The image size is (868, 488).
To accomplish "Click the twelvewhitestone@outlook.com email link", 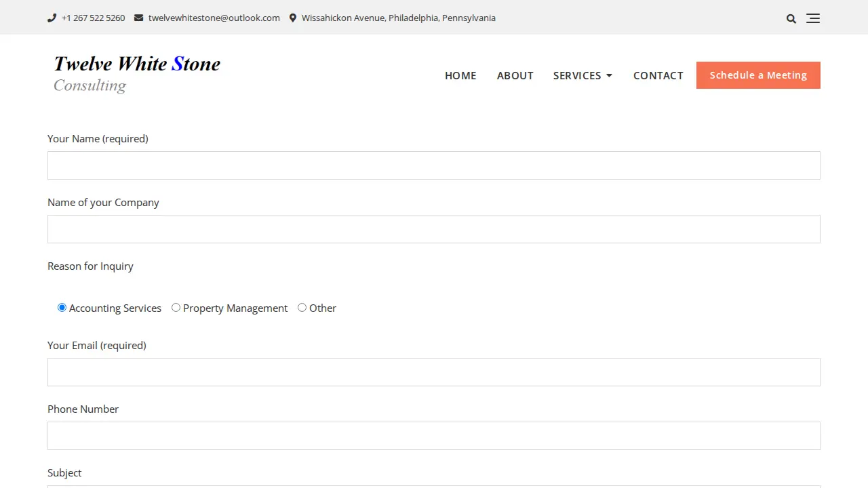I will 214,18.
